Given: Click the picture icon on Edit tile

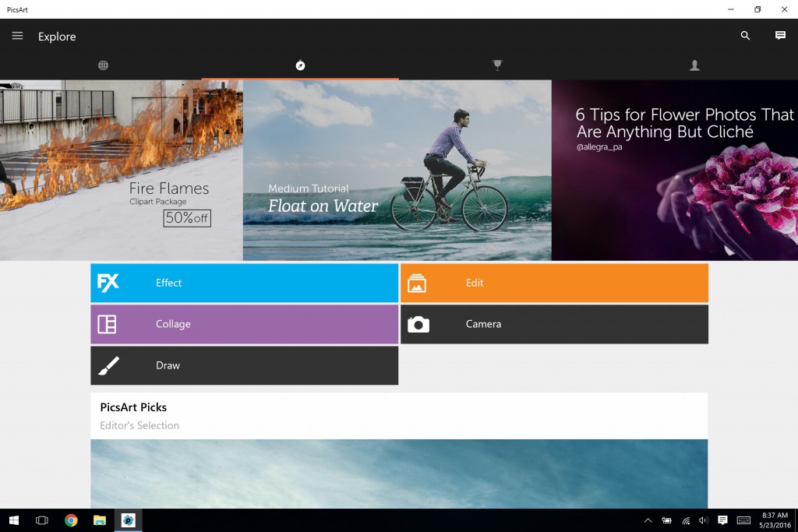Looking at the screenshot, I should tap(417, 284).
